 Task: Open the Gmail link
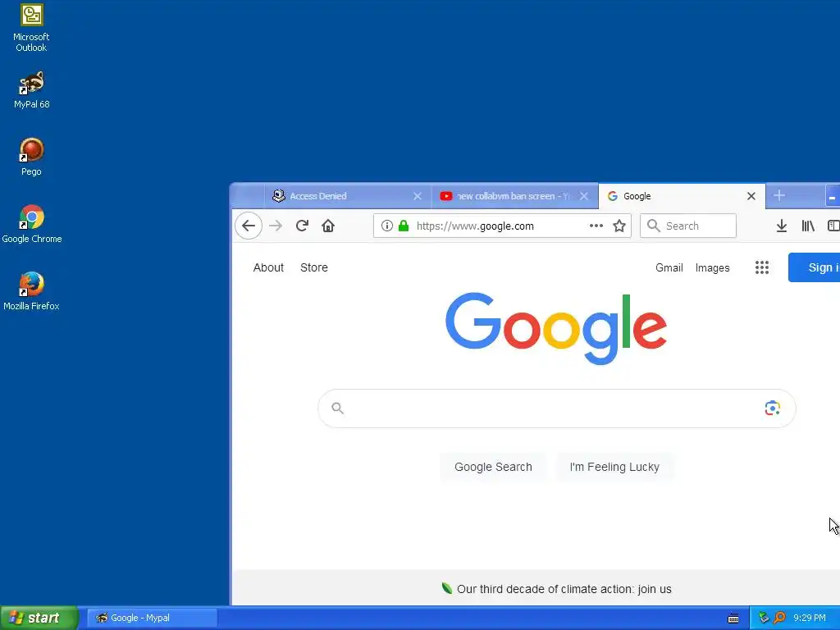coord(669,267)
